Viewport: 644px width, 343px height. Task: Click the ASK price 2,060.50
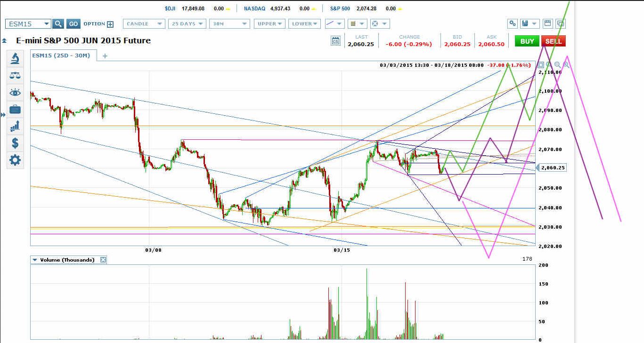click(491, 44)
